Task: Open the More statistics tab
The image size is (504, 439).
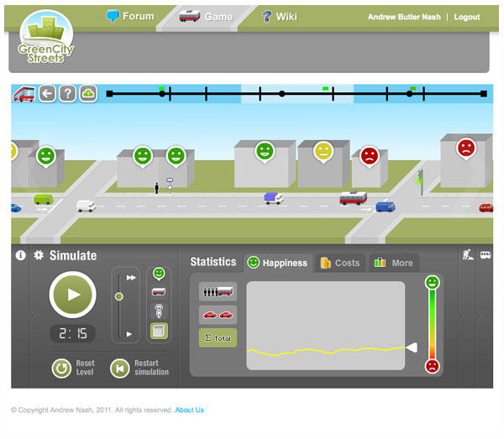Action: pos(394,263)
